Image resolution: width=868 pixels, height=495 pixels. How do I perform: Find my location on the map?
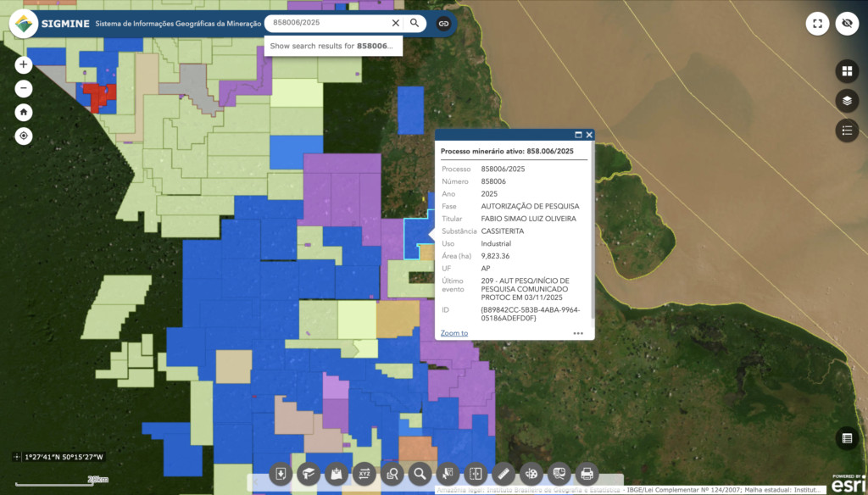pos(23,136)
